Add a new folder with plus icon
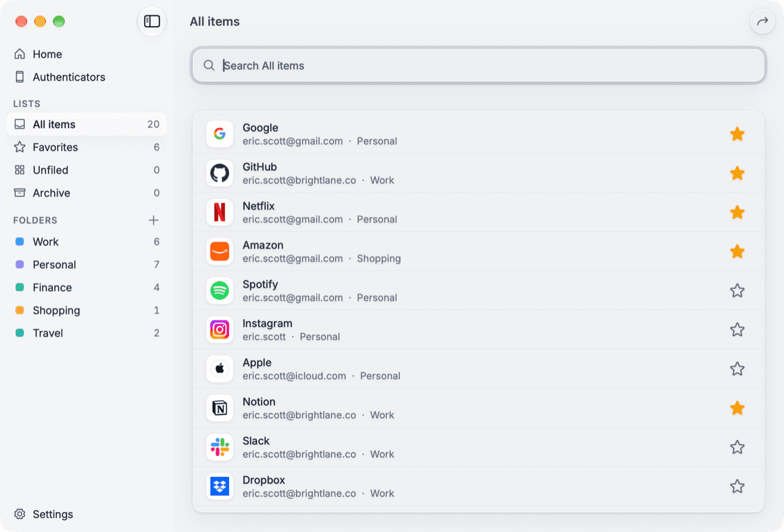Viewport: 784px width, 532px height. 154,220
